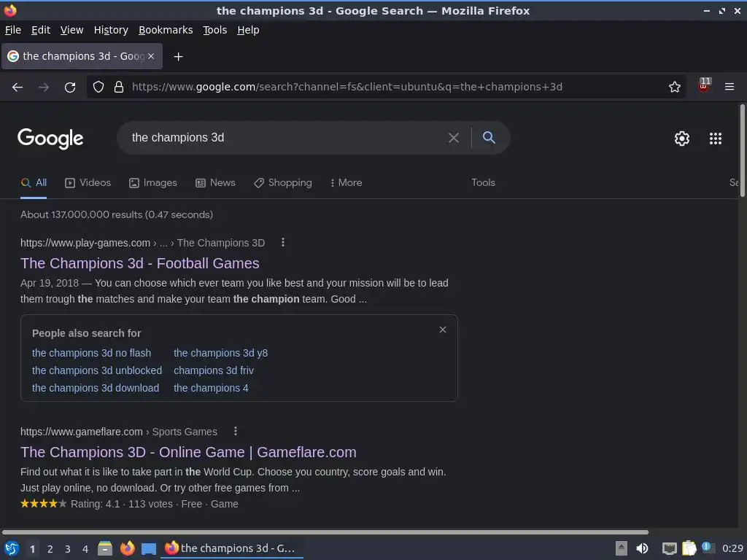Viewport: 747px width, 560px height.
Task: View site security padlock info
Action: (x=119, y=87)
